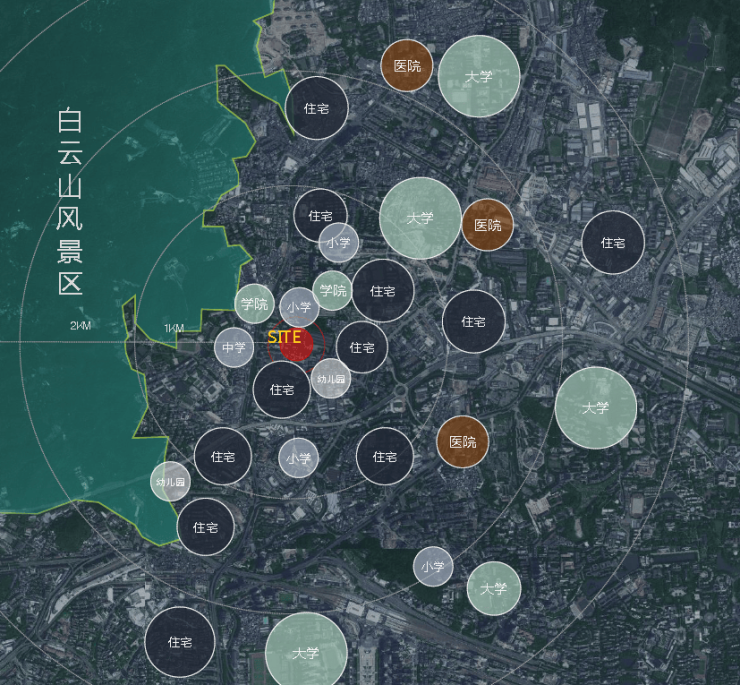This screenshot has width=740, height=685.
Task: Select the topmost 住宅 circle
Action: pyautogui.click(x=317, y=108)
